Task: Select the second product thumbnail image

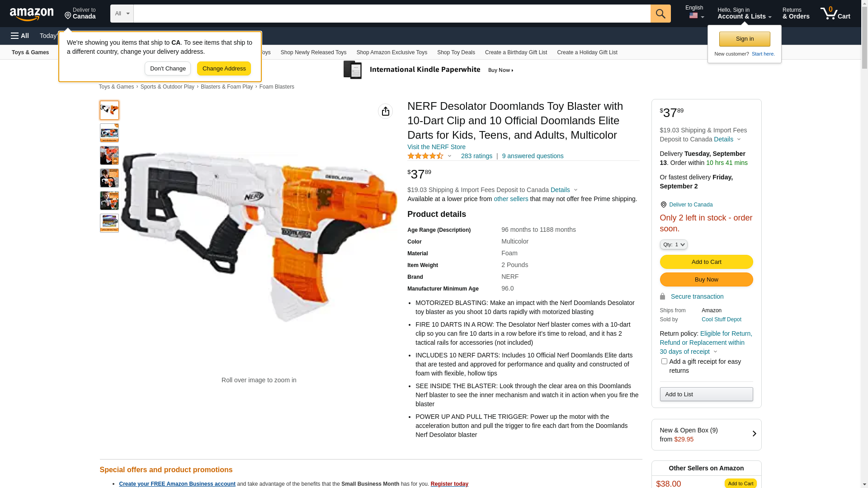Action: click(109, 133)
